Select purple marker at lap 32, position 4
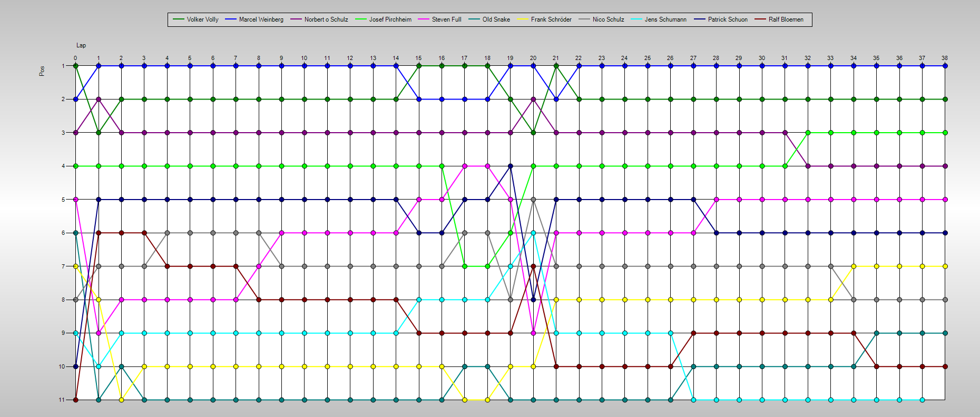This screenshot has height=417, width=980. (808, 166)
